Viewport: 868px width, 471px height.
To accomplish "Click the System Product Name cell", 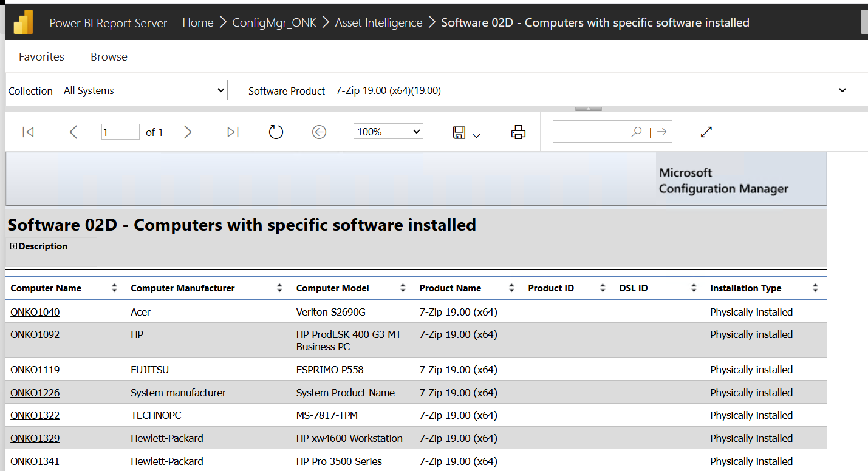I will (x=346, y=393).
